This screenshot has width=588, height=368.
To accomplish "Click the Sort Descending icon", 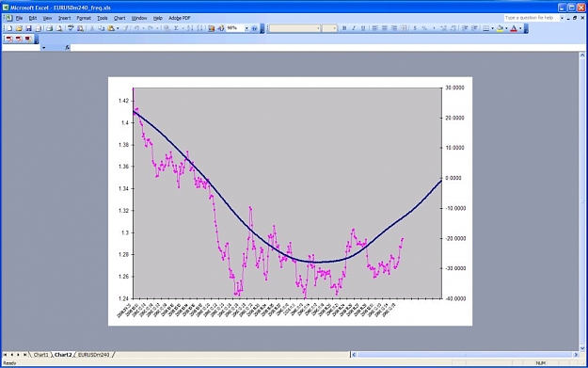I will coord(199,28).
